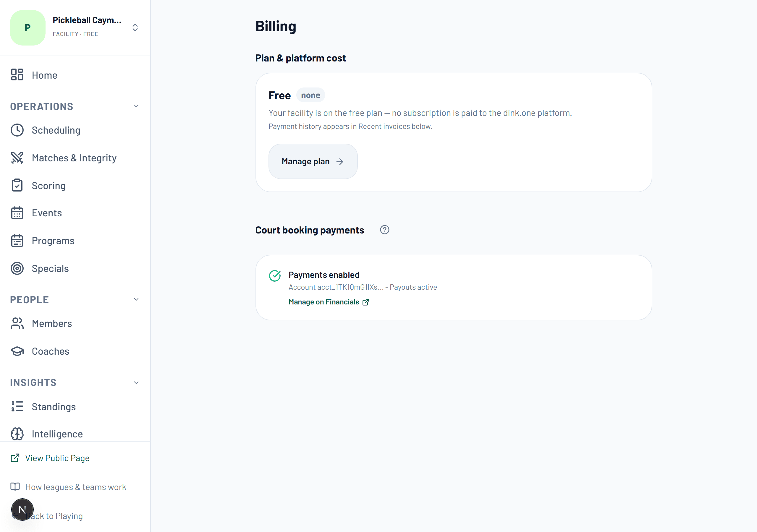Open How leagues & teams work guide
757x532 pixels.
point(68,487)
